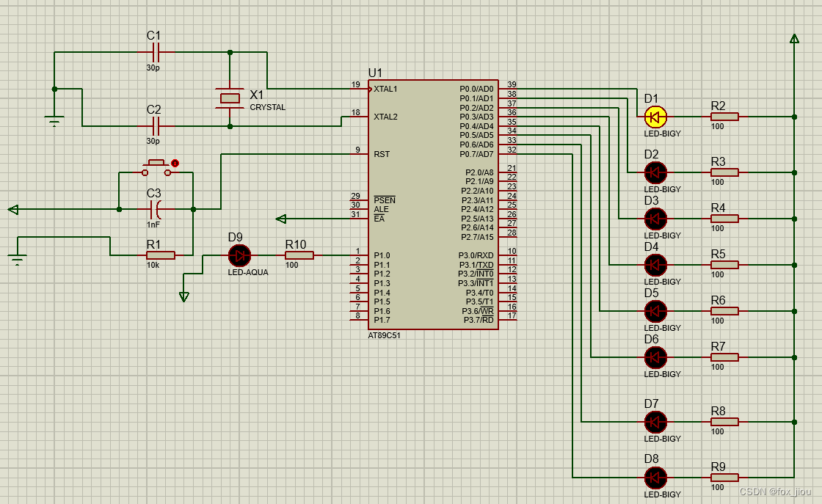Click the junction dot above crystal X1
The height and width of the screenshot is (504, 822).
click(x=230, y=52)
